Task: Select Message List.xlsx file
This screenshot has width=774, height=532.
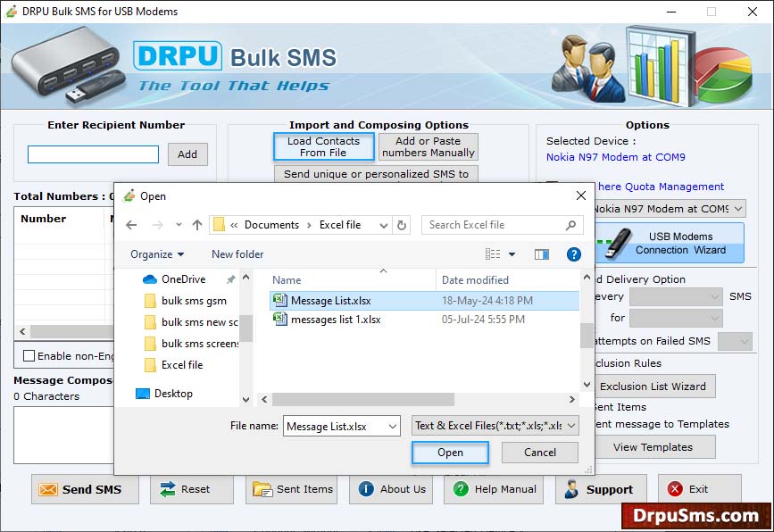Action: point(425,301)
